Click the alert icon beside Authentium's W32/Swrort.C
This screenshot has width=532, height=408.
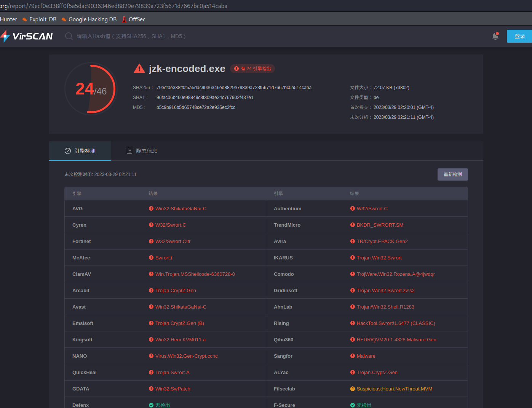tap(353, 208)
